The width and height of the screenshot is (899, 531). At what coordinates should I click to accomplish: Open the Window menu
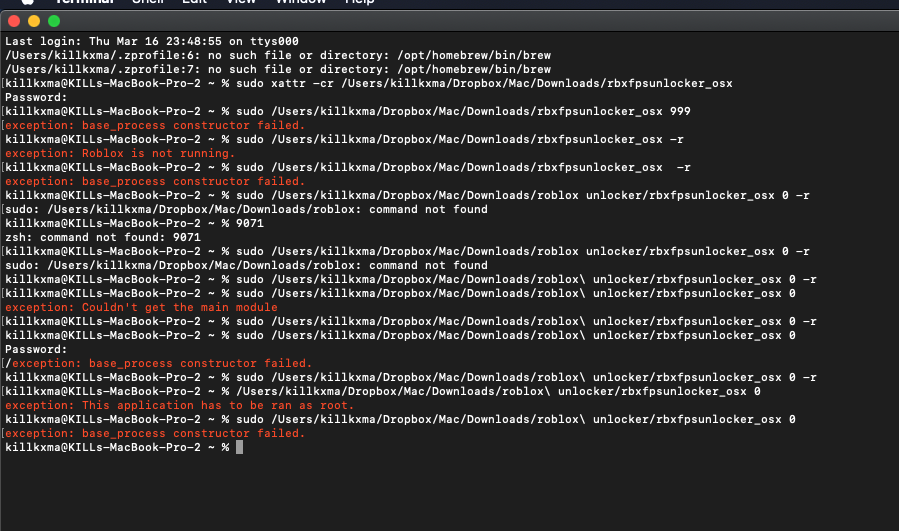[x=300, y=2]
